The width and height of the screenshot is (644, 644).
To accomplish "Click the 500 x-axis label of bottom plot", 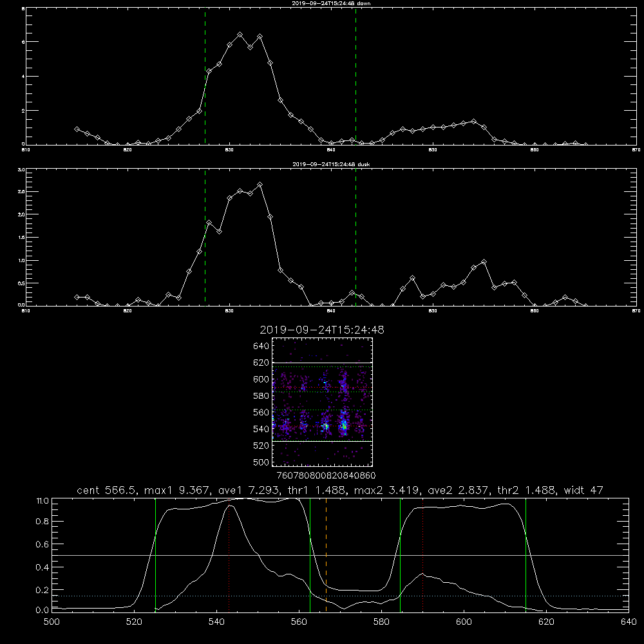I will [x=52, y=622].
